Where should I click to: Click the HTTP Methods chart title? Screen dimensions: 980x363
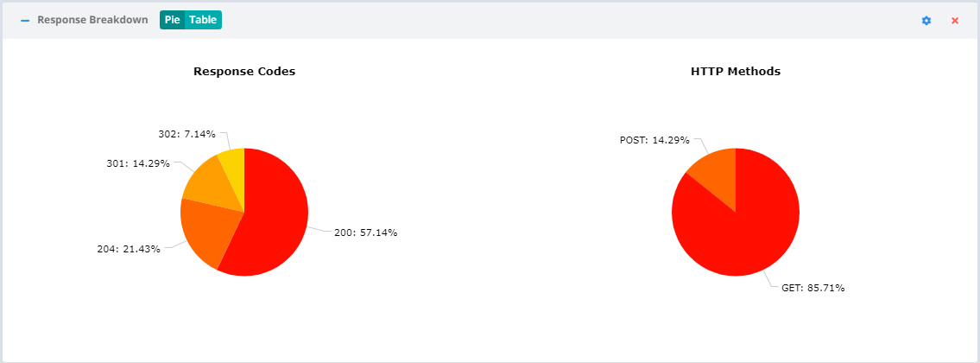click(736, 72)
